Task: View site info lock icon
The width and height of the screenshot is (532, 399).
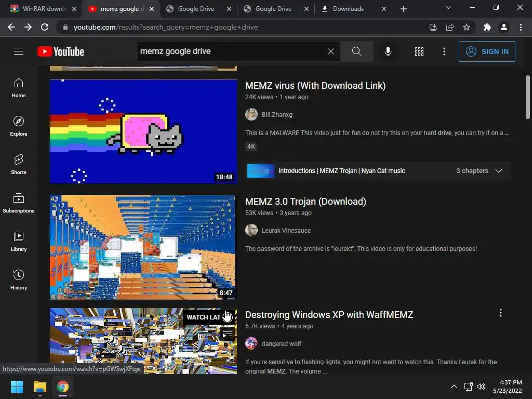Action: point(65,27)
